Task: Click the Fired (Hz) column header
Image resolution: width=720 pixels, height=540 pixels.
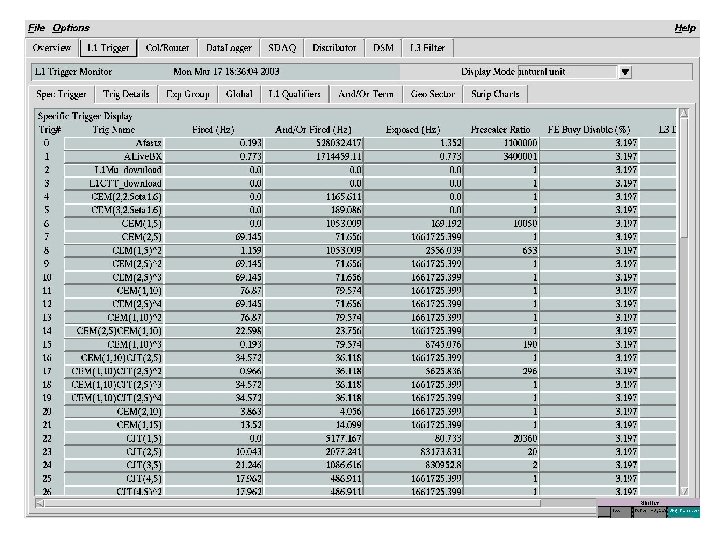Action: (x=213, y=130)
